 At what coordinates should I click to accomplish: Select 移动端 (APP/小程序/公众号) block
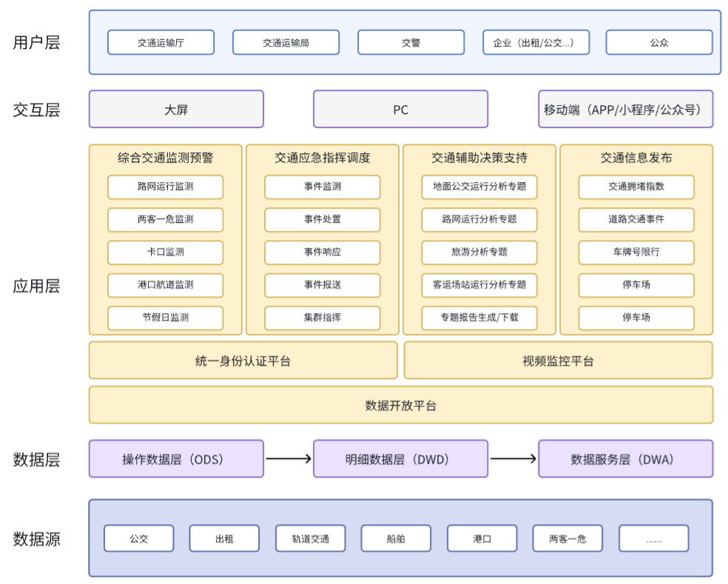tap(625, 110)
